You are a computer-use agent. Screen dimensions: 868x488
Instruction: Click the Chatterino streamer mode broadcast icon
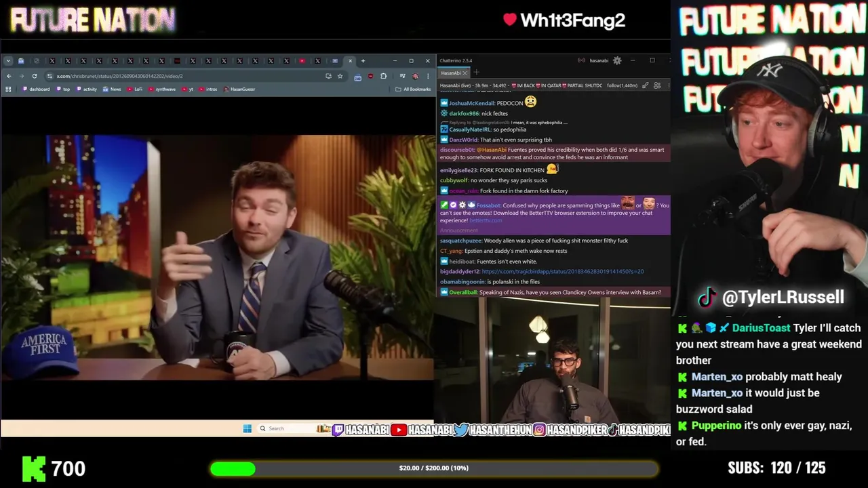click(x=581, y=60)
